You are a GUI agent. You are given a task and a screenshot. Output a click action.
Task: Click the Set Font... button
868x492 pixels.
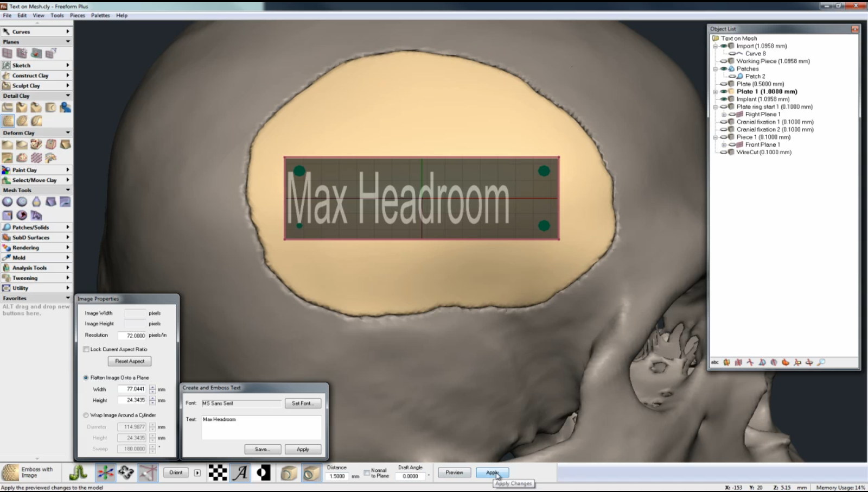(303, 403)
